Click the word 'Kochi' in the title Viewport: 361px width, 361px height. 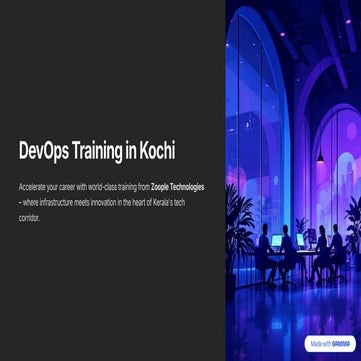(157, 152)
